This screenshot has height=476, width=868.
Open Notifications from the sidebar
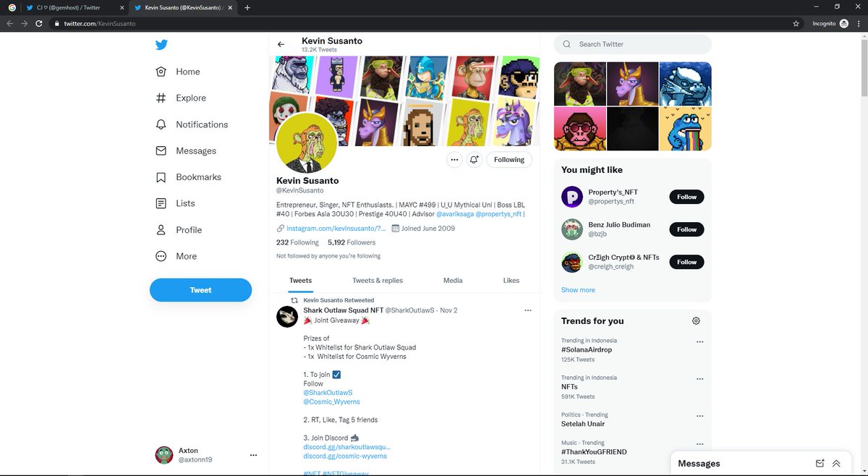point(192,124)
